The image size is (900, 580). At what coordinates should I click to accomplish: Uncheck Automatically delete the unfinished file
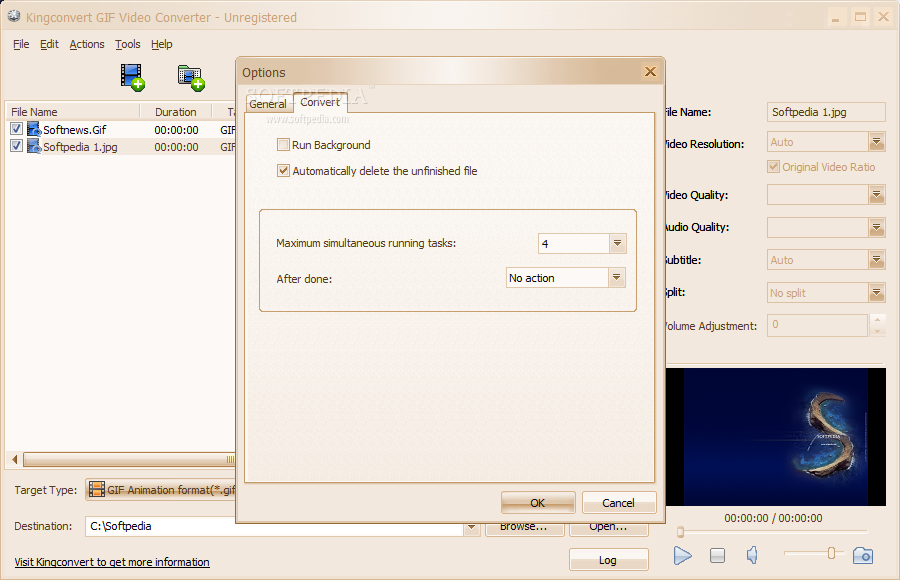pyautogui.click(x=283, y=171)
